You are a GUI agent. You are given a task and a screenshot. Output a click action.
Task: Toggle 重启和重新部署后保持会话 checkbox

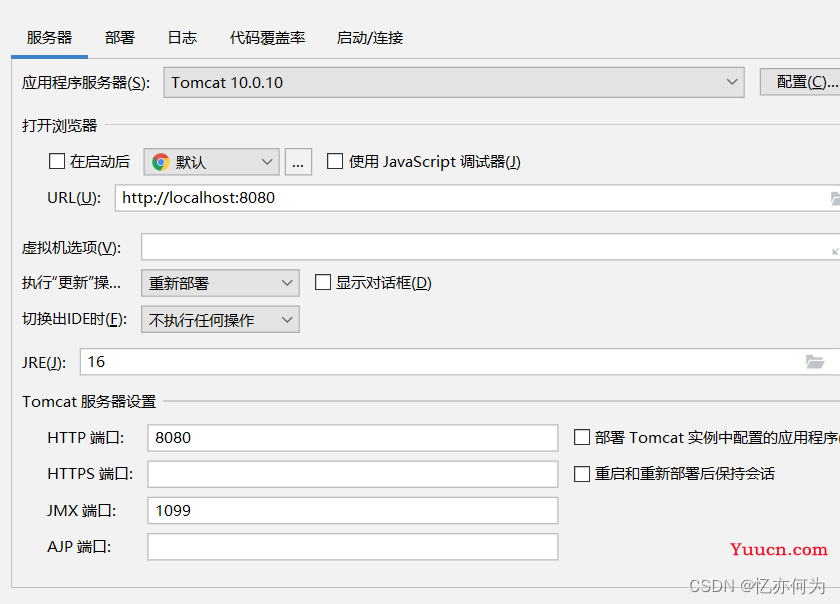pos(582,474)
